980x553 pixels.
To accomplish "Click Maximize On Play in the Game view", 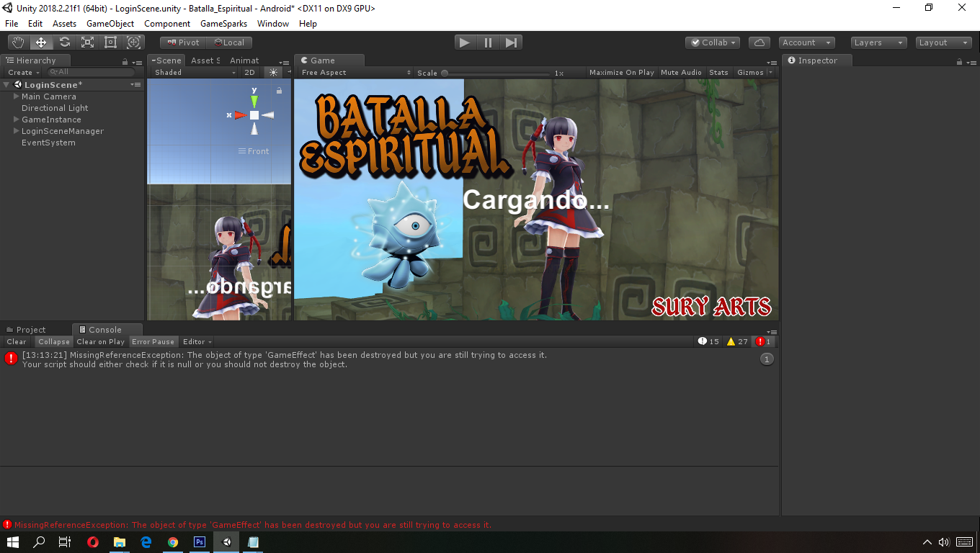I will click(x=621, y=72).
